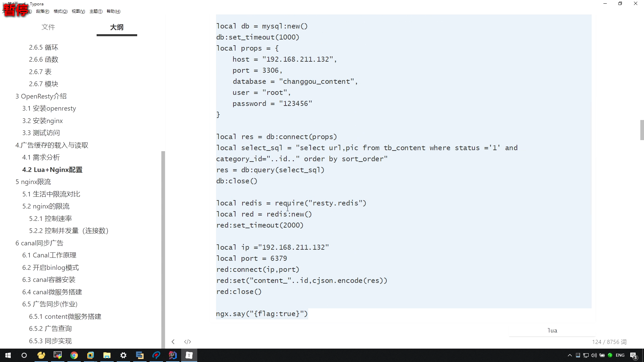Jump to outline item 2.6.7 表
Screen dimensions: 644x362
(x=40, y=72)
